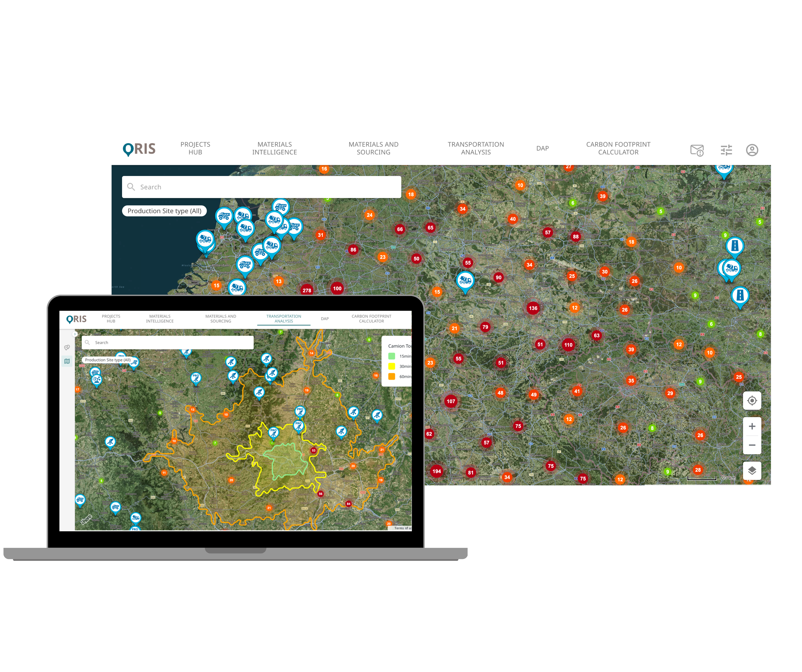
Task: Open the mail notifications icon
Action: pyautogui.click(x=697, y=150)
